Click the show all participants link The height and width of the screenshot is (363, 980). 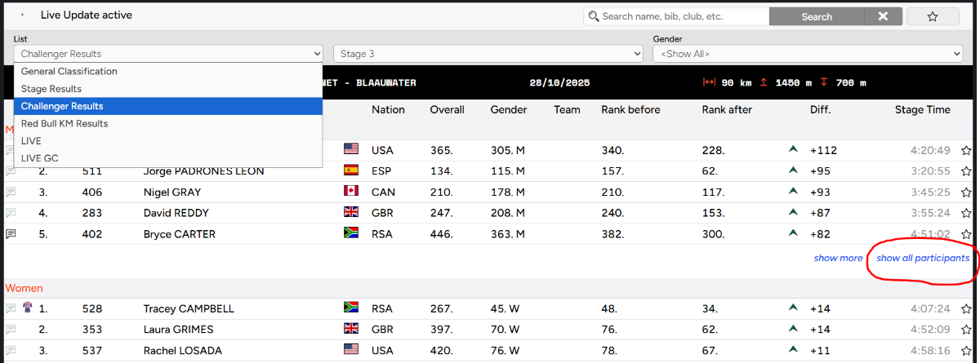pos(923,258)
